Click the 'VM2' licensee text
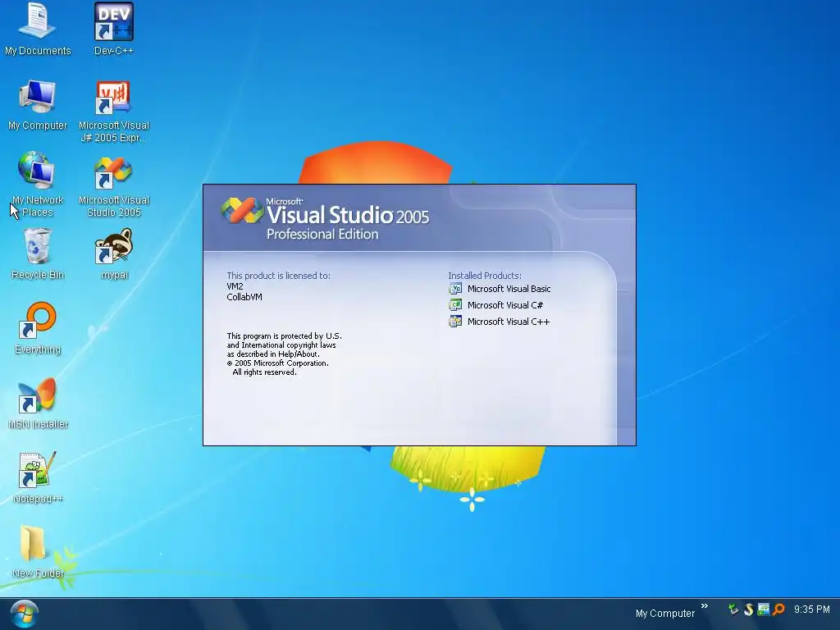Screen dimensions: 840x630 point(235,286)
